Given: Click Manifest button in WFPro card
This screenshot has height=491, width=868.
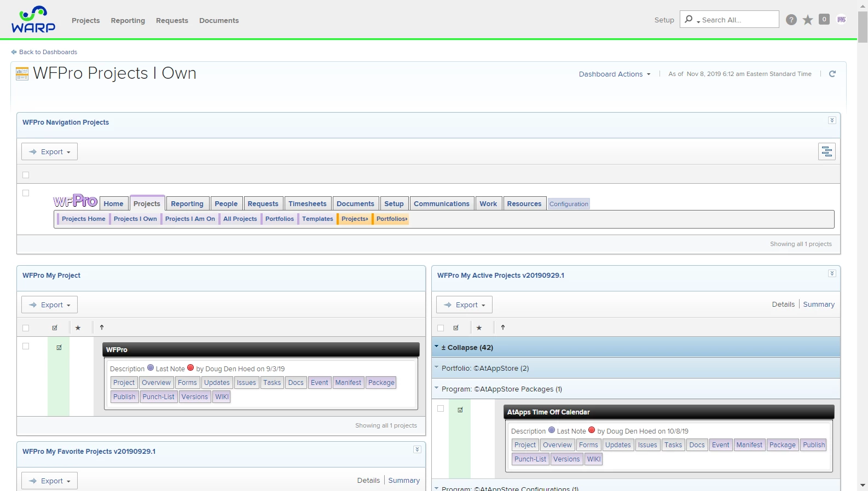Looking at the screenshot, I should coord(348,382).
